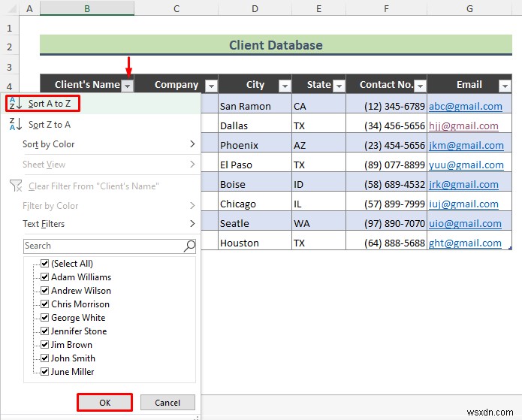Screen dimensions: 522x420
Task: Click the search magnifier icon
Action: pos(189,246)
